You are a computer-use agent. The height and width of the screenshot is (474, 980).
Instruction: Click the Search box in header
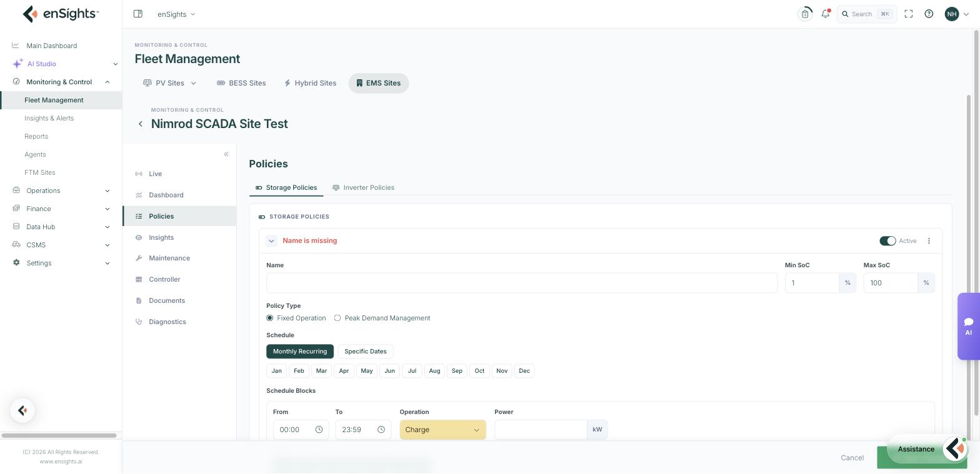pyautogui.click(x=867, y=14)
